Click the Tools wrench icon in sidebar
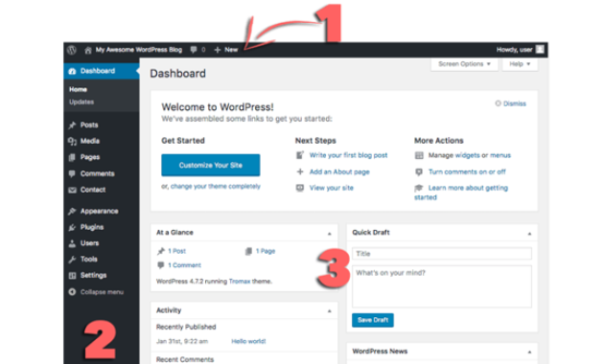Image resolution: width=604 pixels, height=364 pixels. coord(72,260)
